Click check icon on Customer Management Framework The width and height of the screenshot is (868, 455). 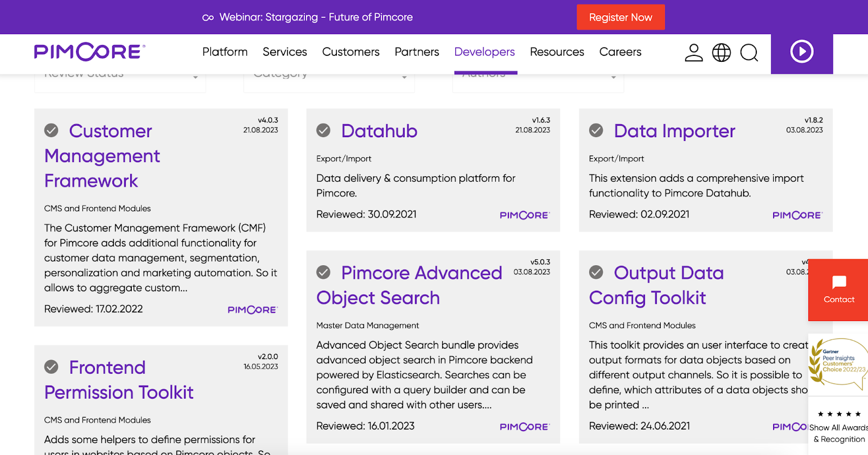point(52,130)
